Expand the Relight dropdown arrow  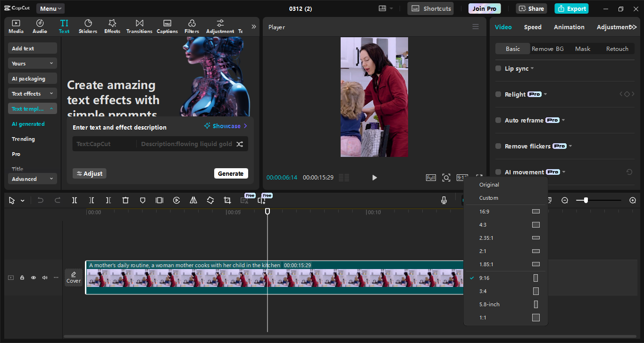click(x=545, y=94)
